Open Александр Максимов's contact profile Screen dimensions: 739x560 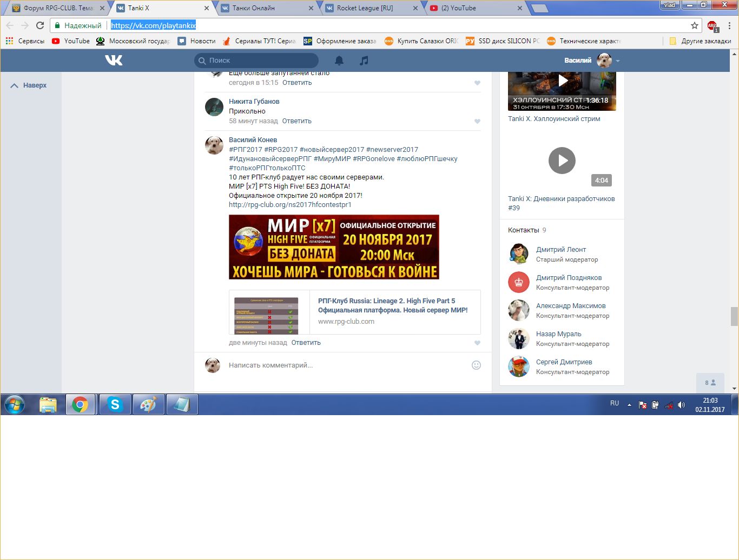click(571, 306)
